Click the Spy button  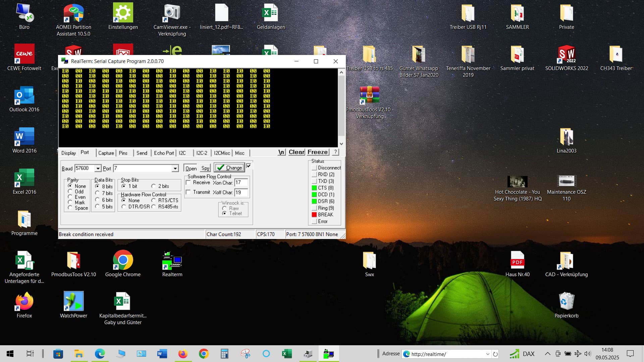205,168
